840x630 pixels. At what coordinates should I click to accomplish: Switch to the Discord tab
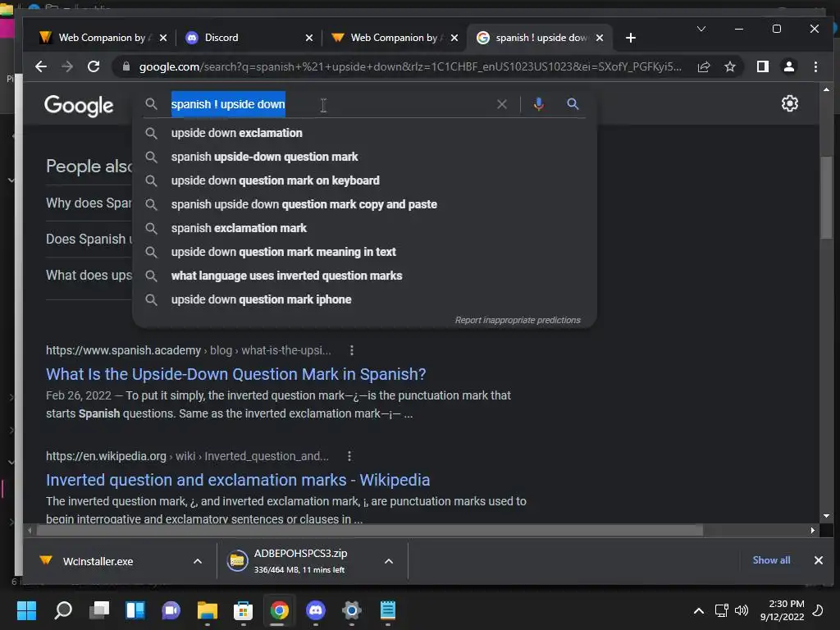click(241, 38)
